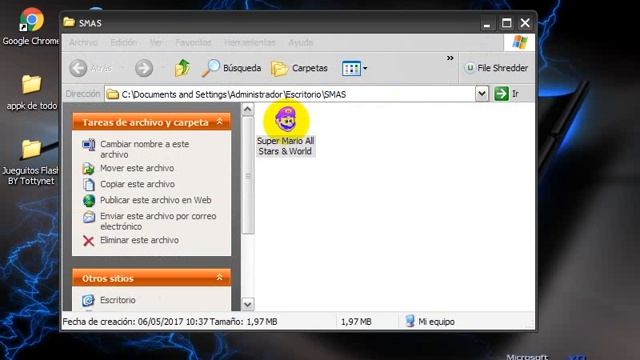Expand toolbar overflow chevrons
Screen dimensions: 640x360
450,58
